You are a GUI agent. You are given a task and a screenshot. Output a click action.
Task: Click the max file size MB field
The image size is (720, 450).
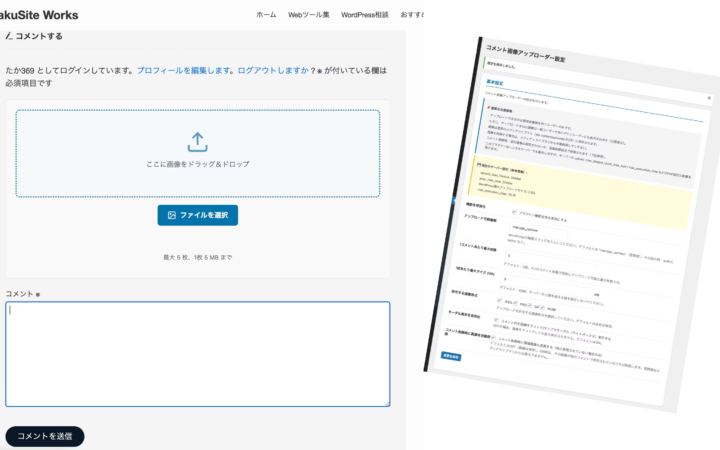[547, 286]
